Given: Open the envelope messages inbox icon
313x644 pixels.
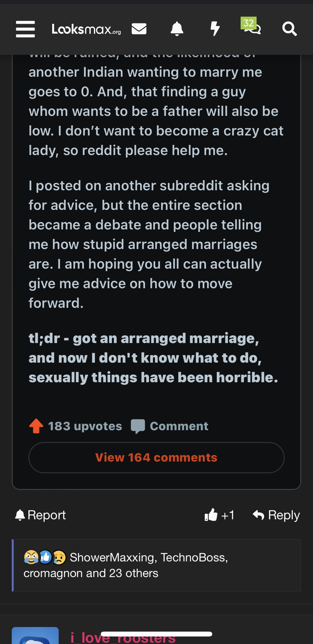Looking at the screenshot, I should (139, 29).
